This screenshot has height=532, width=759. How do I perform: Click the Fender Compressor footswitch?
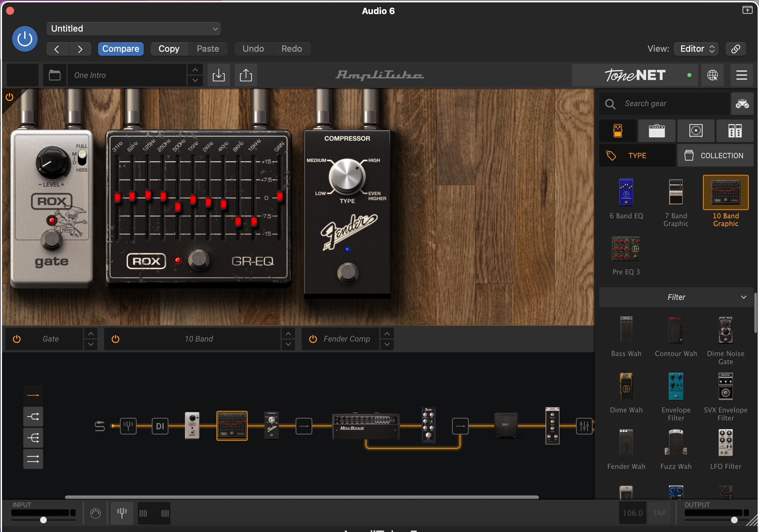tap(348, 273)
